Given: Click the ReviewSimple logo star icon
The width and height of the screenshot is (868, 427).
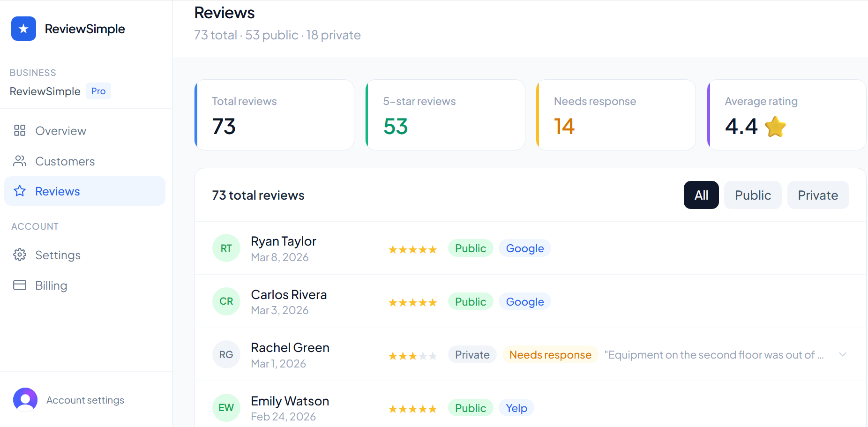Looking at the screenshot, I should 23,29.
